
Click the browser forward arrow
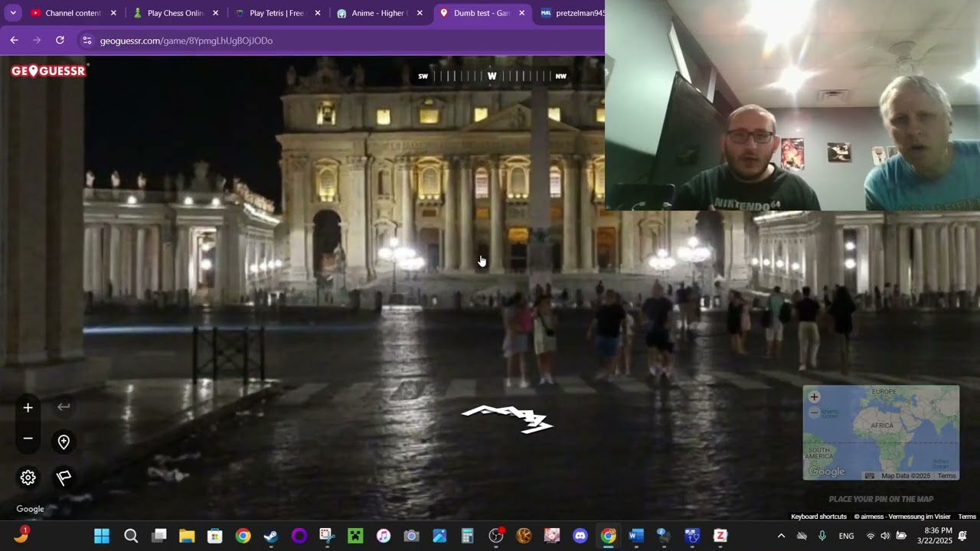click(x=37, y=41)
